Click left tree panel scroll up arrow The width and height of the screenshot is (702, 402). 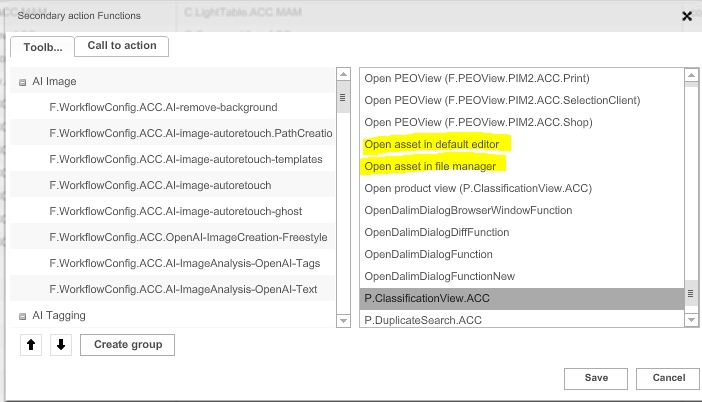pyautogui.click(x=343, y=74)
